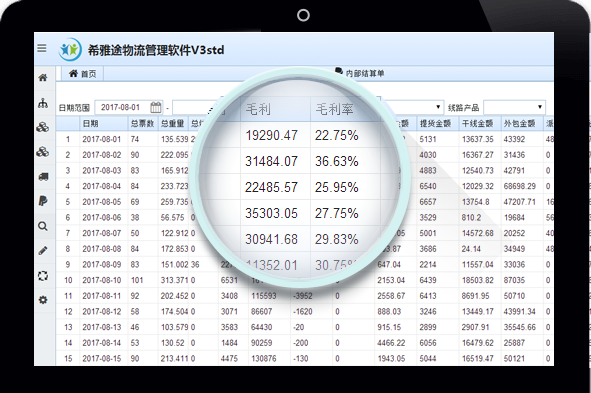Sort by the 日期 column header
The height and width of the screenshot is (393, 591).
pos(90,123)
